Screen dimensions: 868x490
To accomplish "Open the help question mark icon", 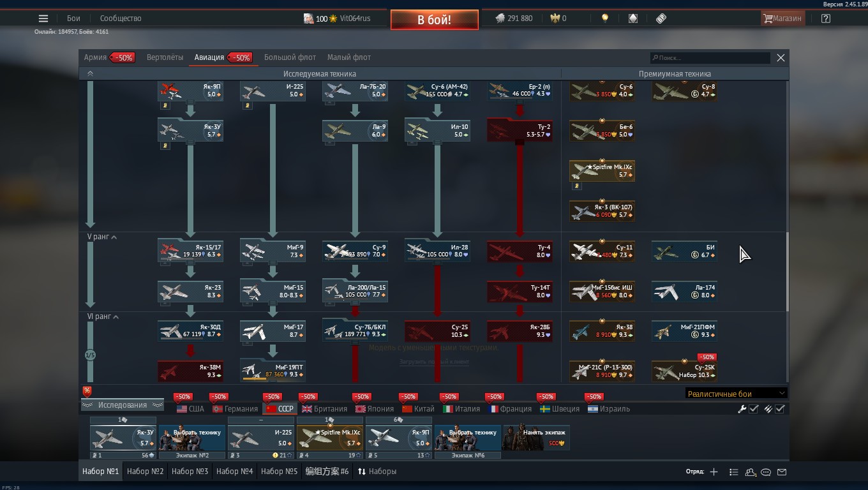I will [826, 19].
